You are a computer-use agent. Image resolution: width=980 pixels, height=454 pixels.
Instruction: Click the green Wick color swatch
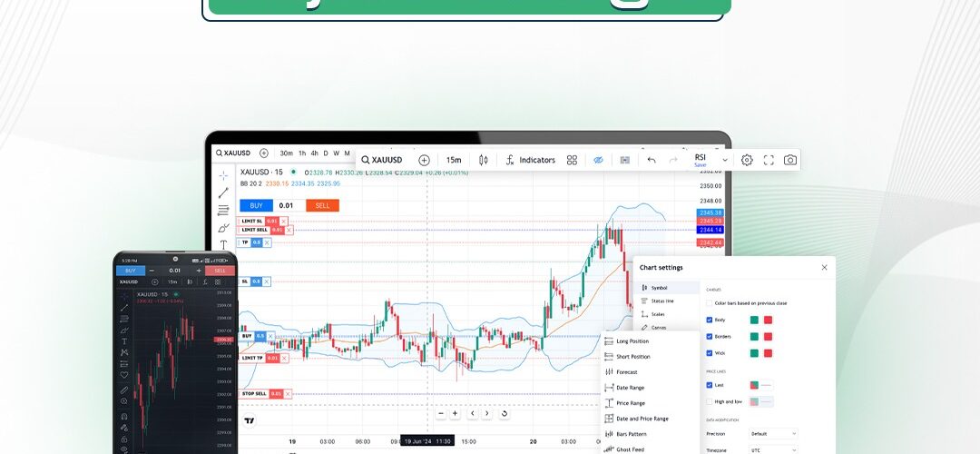754,352
